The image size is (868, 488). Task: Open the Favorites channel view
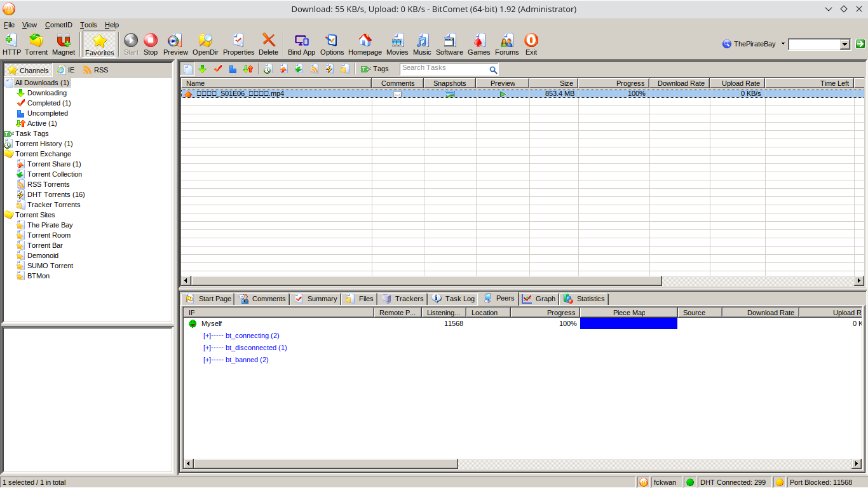[x=99, y=44]
